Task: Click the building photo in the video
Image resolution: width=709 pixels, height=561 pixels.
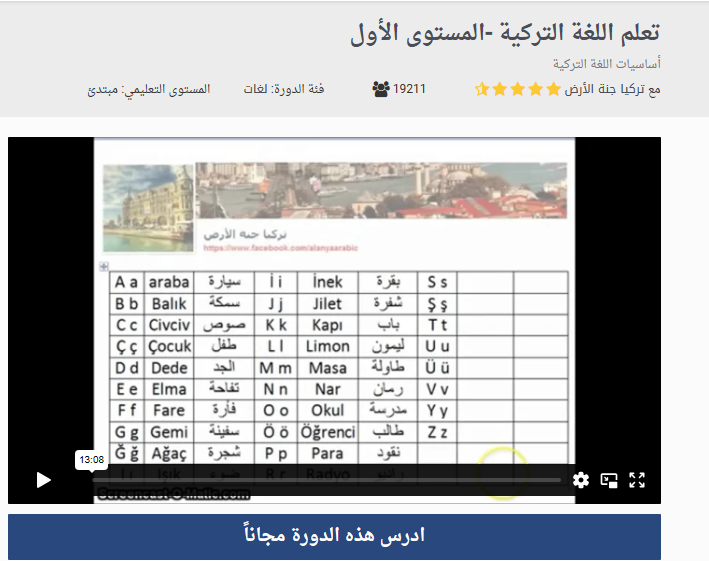Action: coord(149,209)
